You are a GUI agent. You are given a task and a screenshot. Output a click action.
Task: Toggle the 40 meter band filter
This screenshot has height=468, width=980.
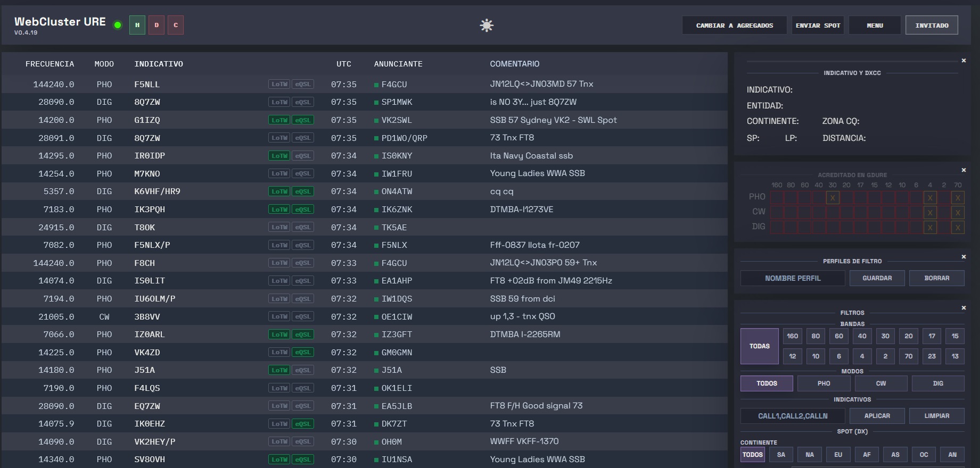tap(862, 336)
